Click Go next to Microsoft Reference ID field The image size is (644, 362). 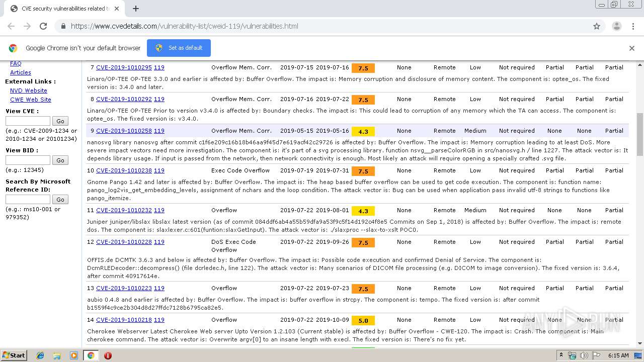[60, 199]
